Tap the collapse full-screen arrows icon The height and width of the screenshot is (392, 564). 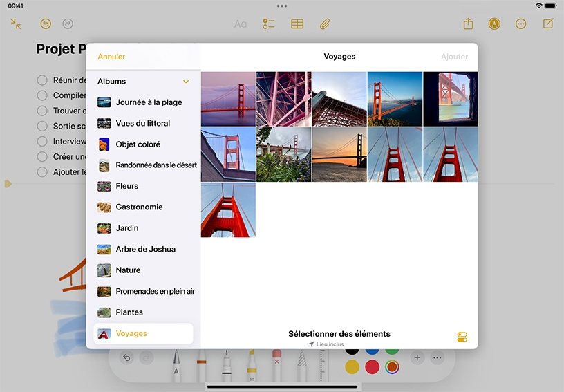[15, 24]
